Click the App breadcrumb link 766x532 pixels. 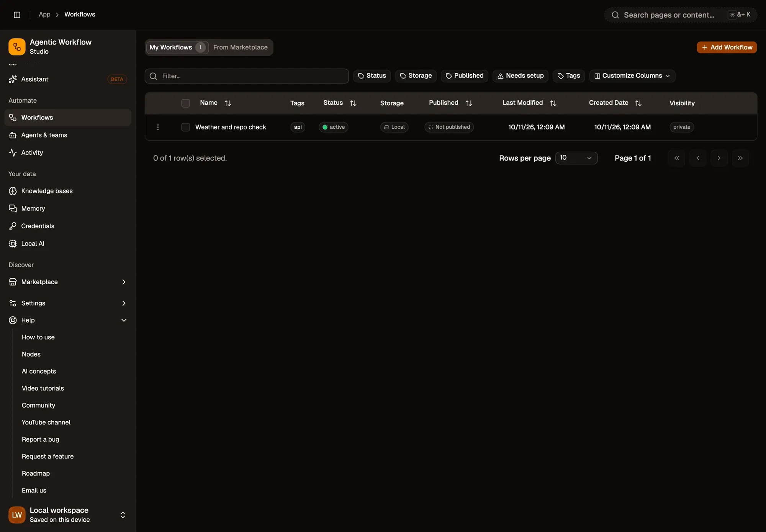click(x=44, y=15)
